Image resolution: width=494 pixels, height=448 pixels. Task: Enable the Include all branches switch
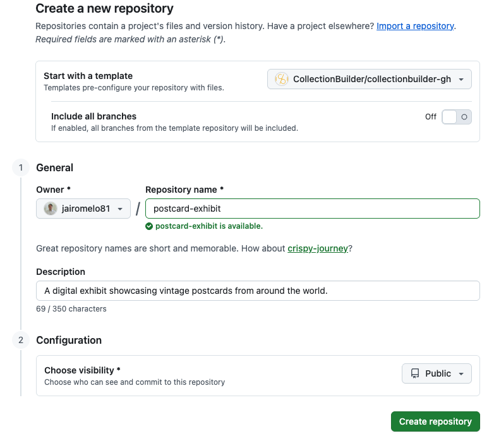456,117
